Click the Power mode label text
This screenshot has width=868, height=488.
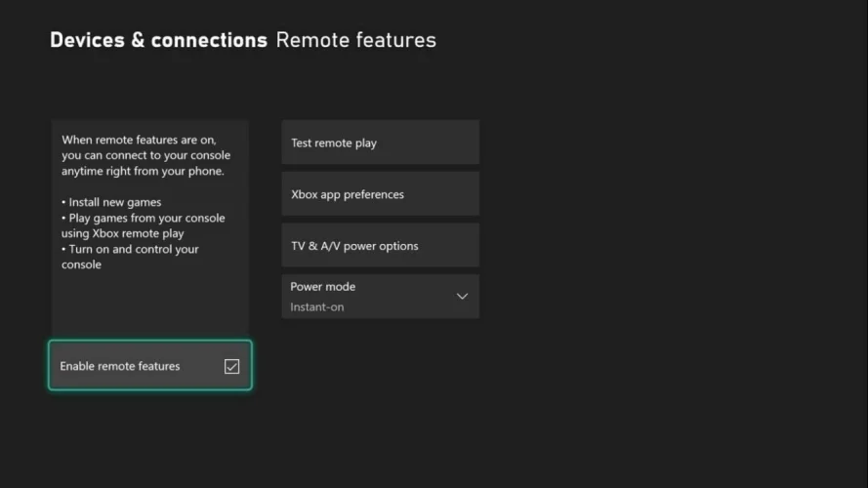(322, 287)
